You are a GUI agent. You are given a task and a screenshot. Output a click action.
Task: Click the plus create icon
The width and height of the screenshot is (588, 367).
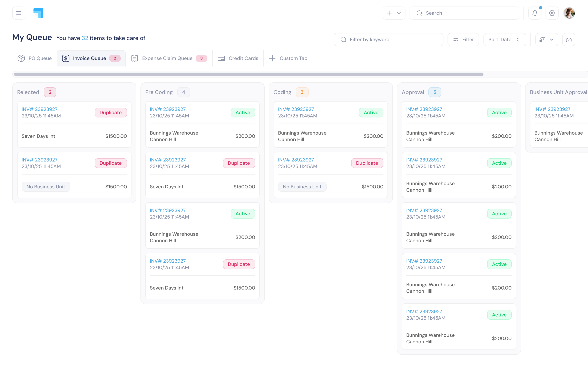tap(389, 13)
